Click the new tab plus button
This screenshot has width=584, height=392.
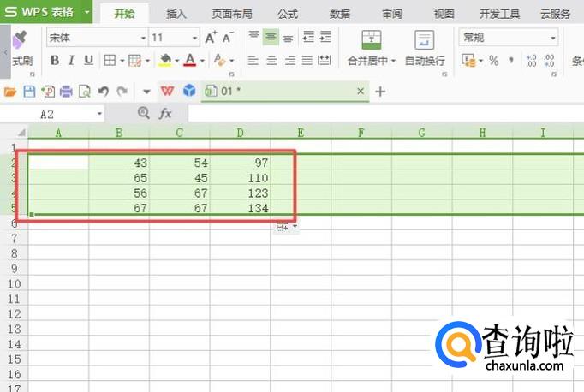point(380,92)
